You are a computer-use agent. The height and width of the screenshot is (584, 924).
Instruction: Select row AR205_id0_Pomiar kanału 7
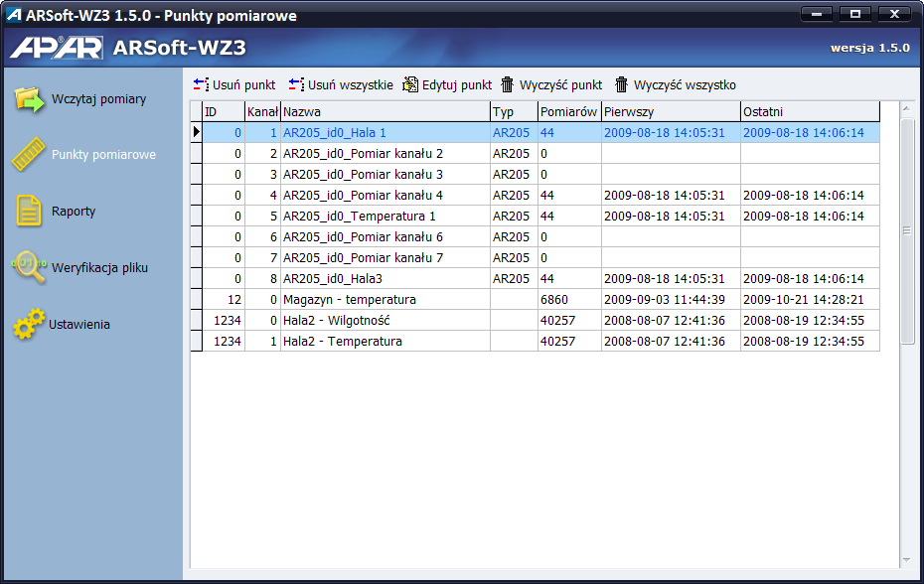coord(536,257)
